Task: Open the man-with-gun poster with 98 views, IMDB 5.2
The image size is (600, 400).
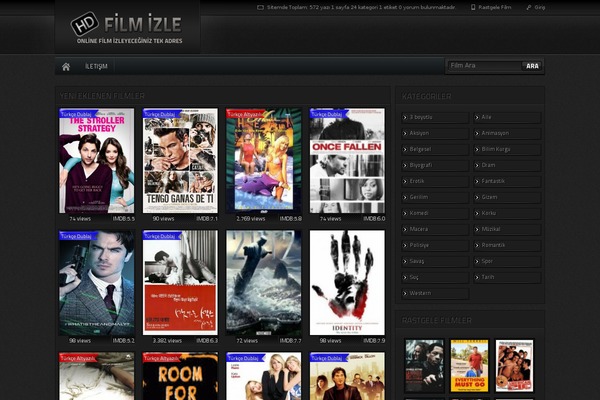Action: (97, 282)
